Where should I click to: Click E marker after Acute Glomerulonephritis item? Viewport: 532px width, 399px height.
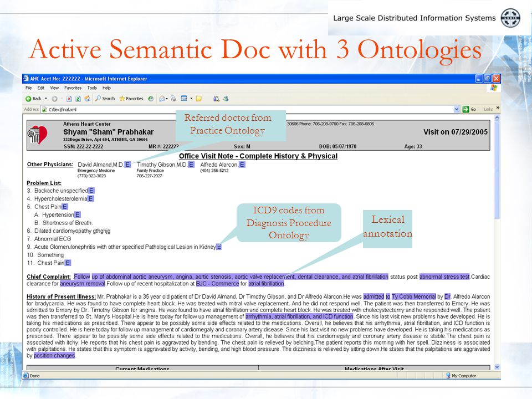[219, 247]
